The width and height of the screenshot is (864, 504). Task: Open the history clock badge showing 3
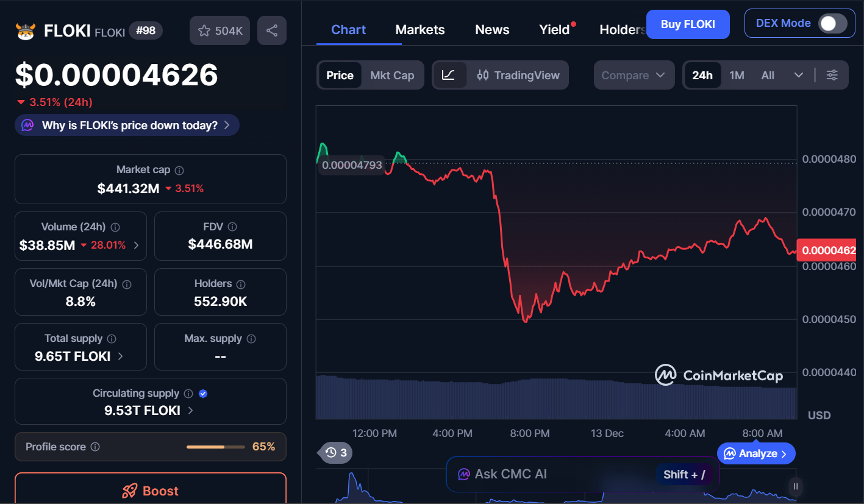pyautogui.click(x=336, y=453)
